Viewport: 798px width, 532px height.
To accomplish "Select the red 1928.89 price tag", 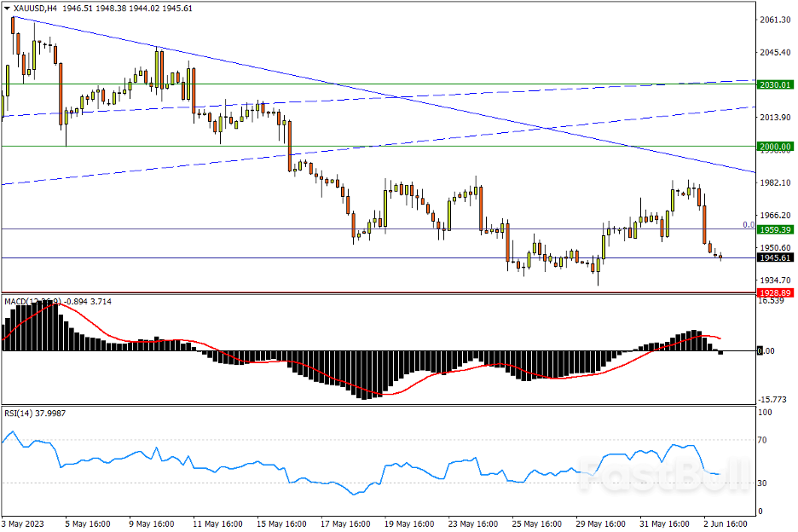I will pyautogui.click(x=775, y=292).
